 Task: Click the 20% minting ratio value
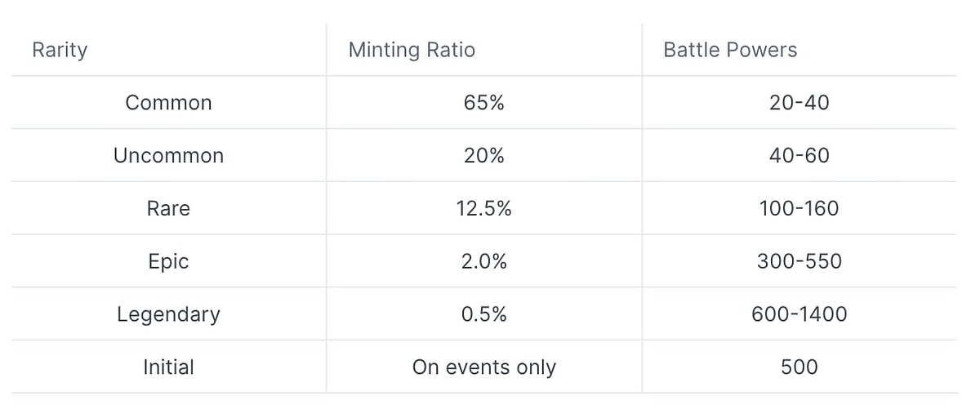coord(484,155)
